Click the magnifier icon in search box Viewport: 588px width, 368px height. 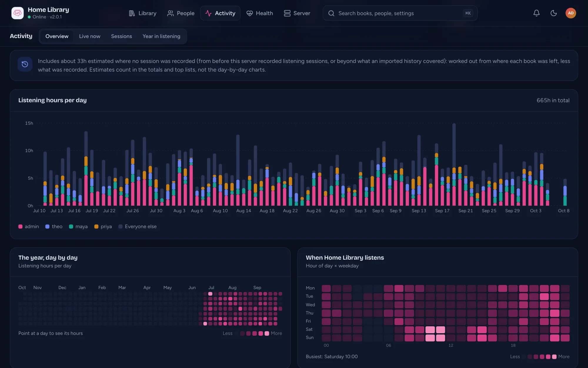coord(331,13)
